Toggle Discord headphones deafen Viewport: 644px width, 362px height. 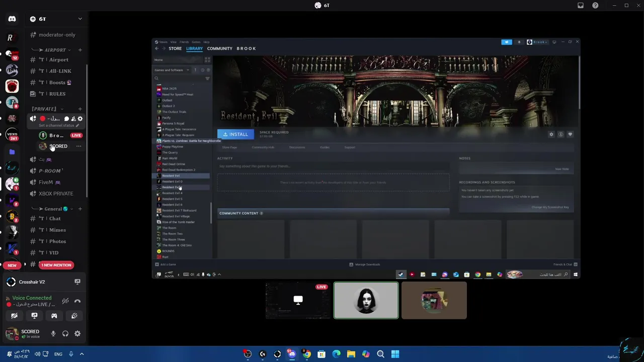click(65, 333)
